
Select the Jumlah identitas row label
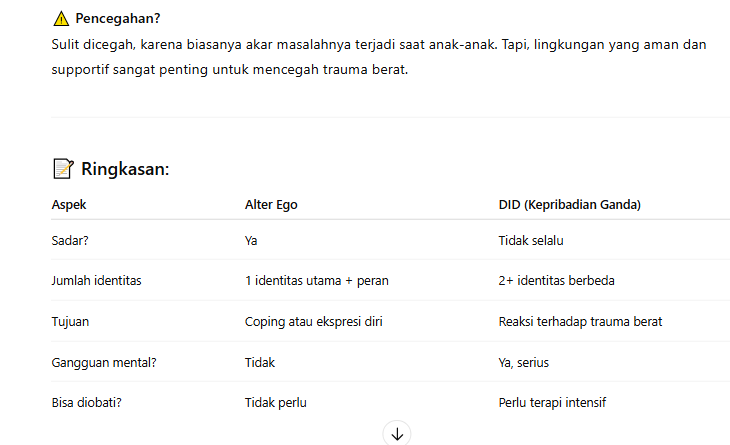coord(96,281)
